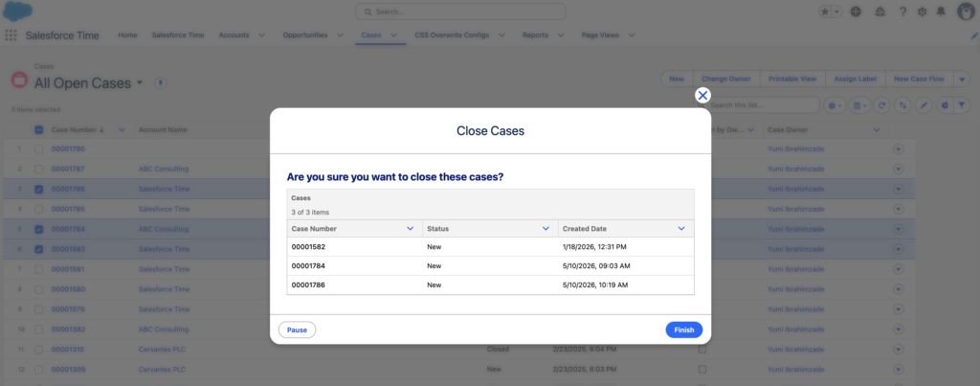Screen dimensions: 980x386
Task: Open row actions for case 00001581
Action: coord(899,269)
